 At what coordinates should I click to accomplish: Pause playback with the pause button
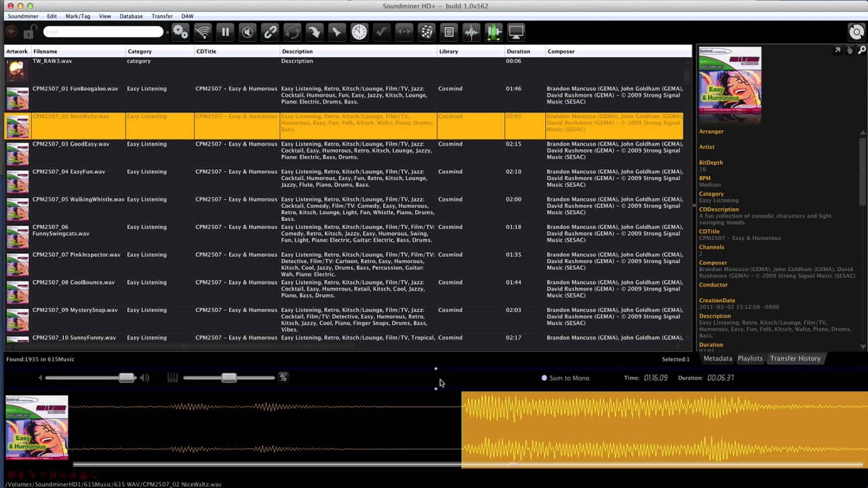(x=225, y=32)
